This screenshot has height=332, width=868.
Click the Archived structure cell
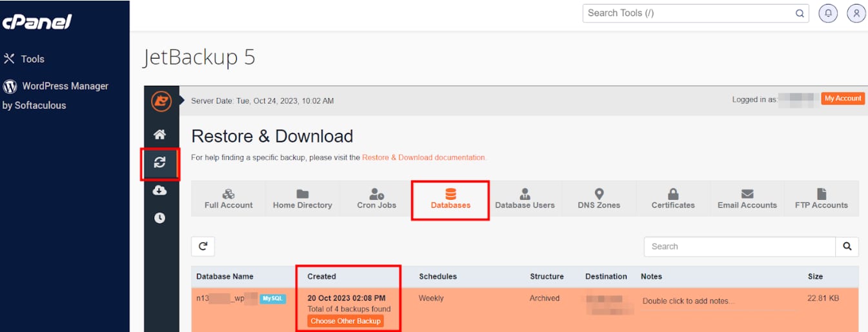[x=545, y=298]
